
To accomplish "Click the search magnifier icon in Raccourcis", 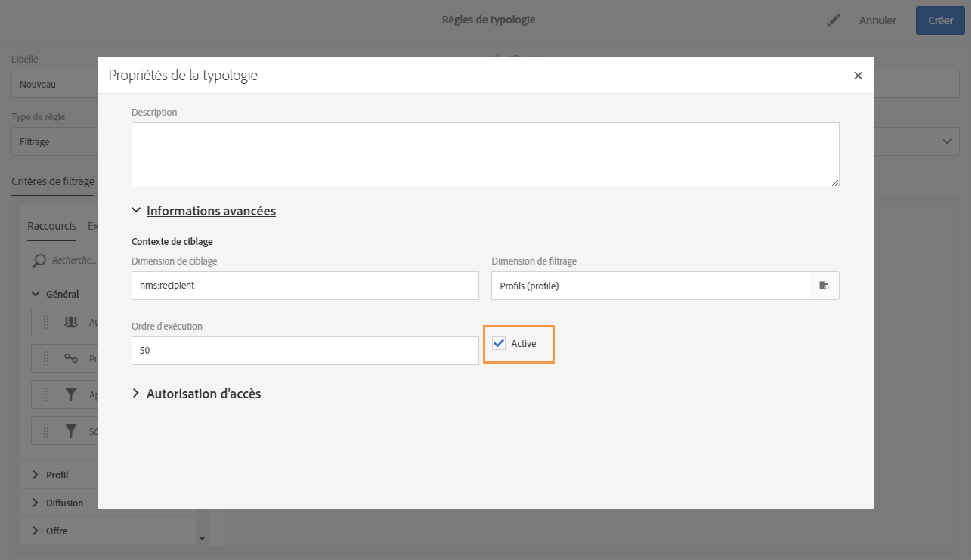I will [x=39, y=261].
